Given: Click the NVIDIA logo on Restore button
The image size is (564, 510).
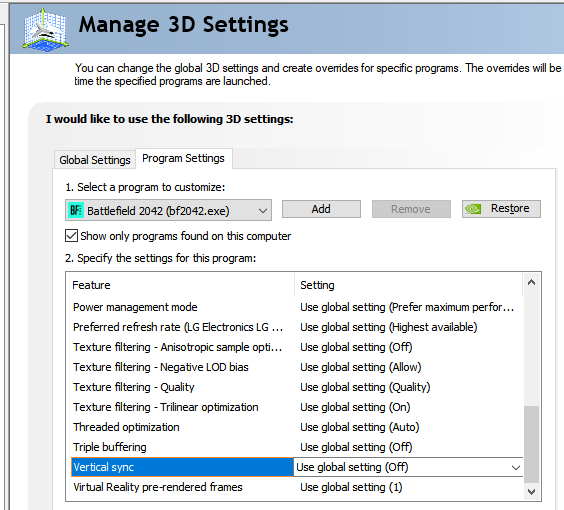Looking at the screenshot, I should point(473,209).
